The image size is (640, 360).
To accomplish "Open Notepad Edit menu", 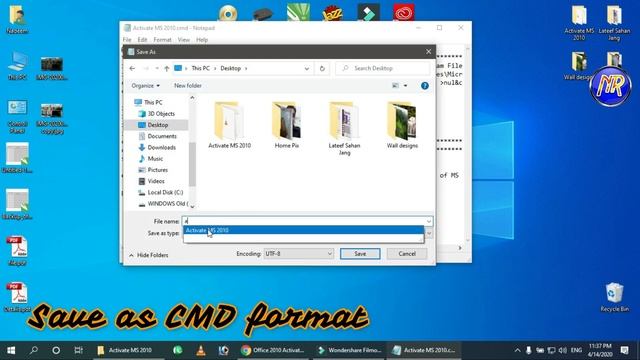I will [142, 40].
